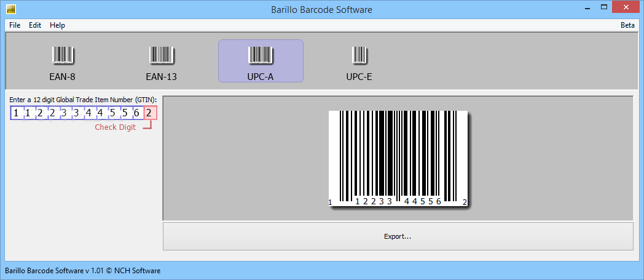Choose the EAN-13 barcode format
Image resolution: width=644 pixels, height=280 pixels.
pos(162,62)
